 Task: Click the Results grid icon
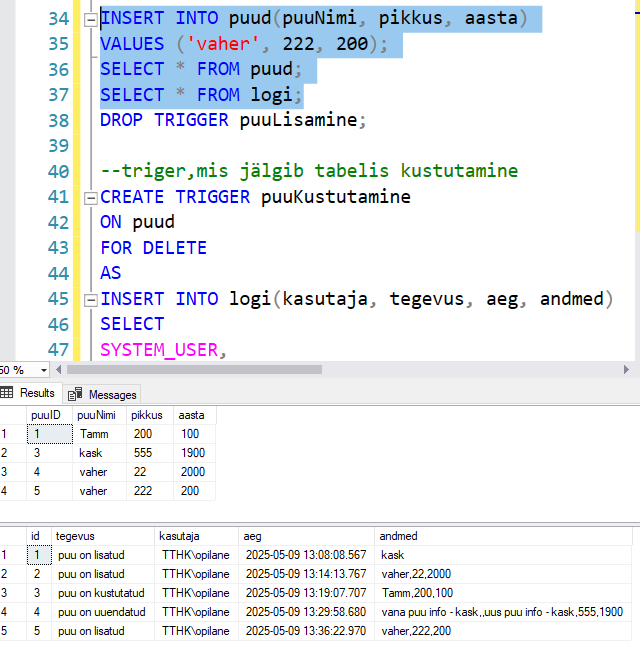pos(8,393)
